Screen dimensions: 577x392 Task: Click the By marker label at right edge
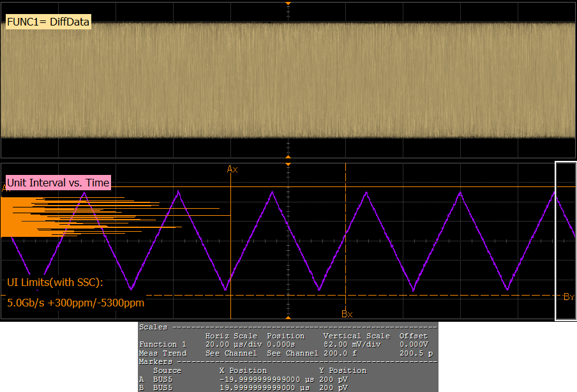(x=569, y=297)
